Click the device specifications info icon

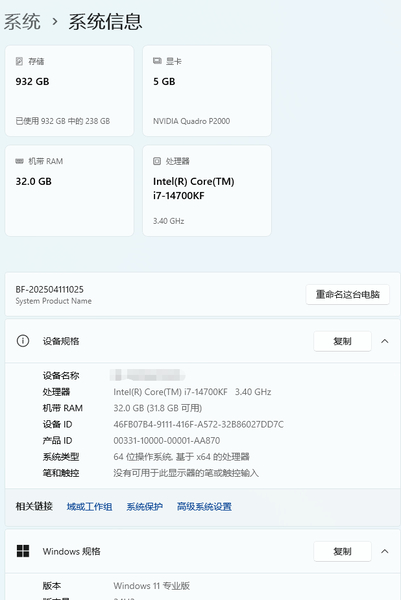(23, 341)
